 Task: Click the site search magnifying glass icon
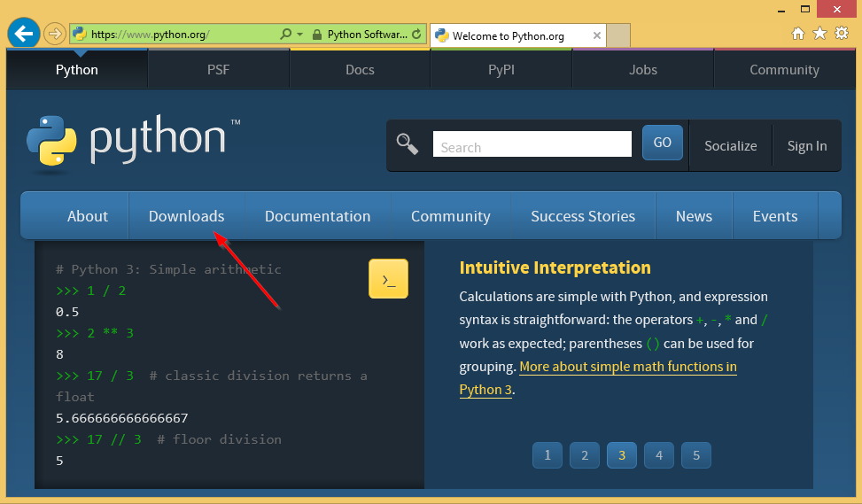pos(408,144)
